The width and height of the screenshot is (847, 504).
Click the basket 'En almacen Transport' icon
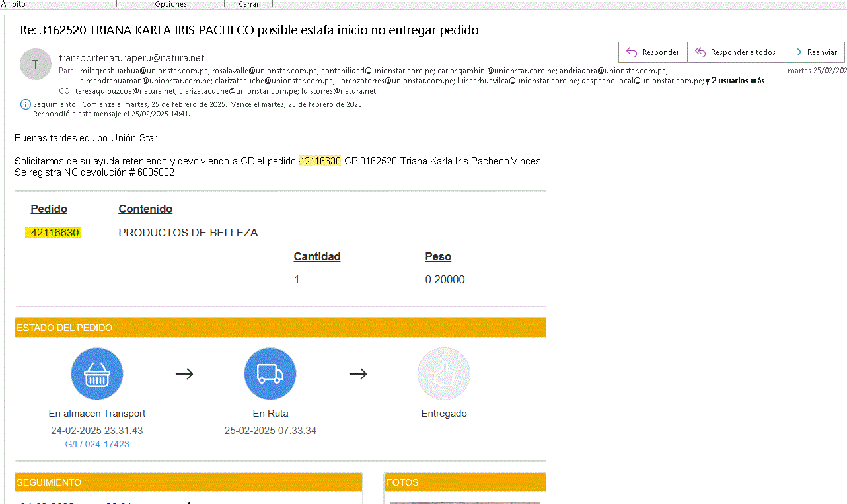(x=97, y=374)
